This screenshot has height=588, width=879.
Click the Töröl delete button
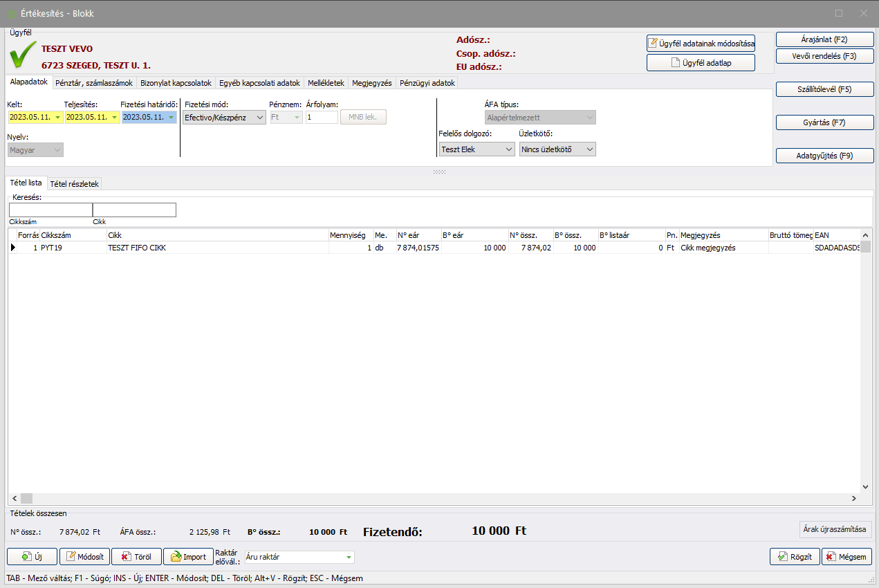click(x=136, y=557)
